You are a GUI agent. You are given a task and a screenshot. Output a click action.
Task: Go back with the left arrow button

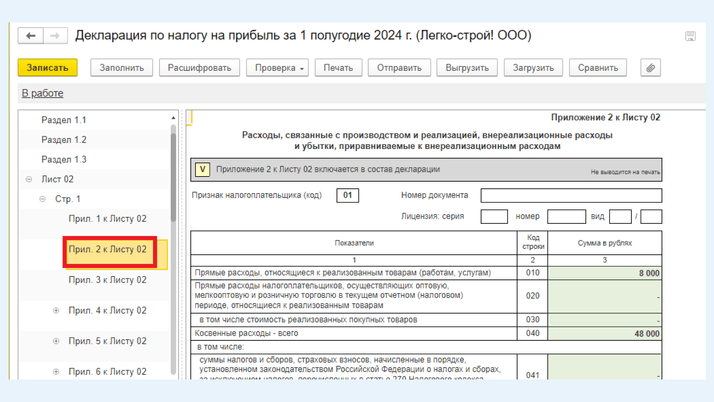[31, 36]
